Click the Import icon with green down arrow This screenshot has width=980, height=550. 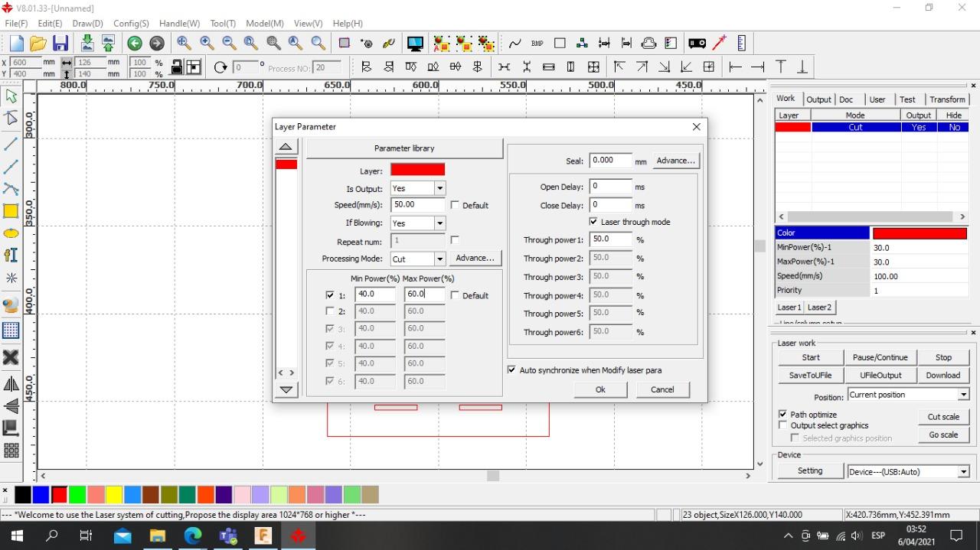tap(87, 44)
